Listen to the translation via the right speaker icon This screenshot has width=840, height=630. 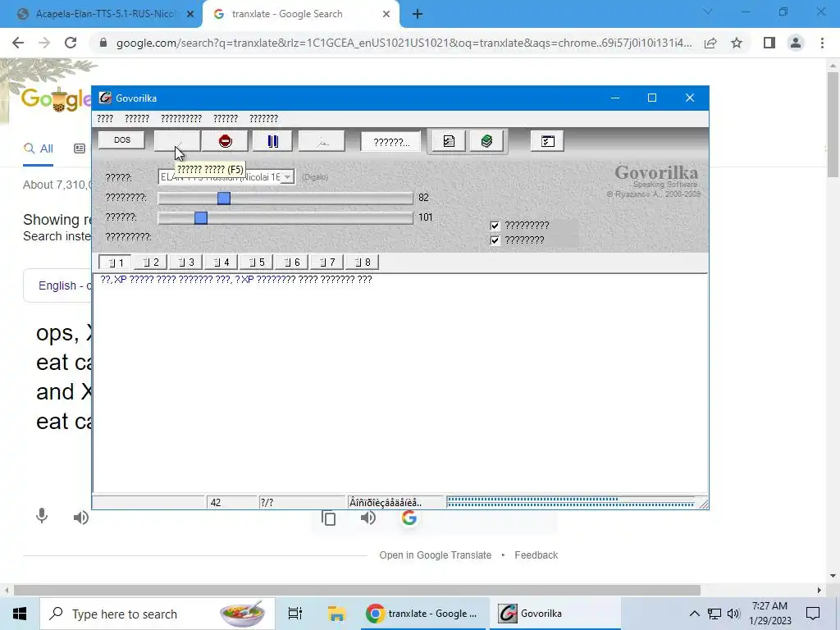368,518
